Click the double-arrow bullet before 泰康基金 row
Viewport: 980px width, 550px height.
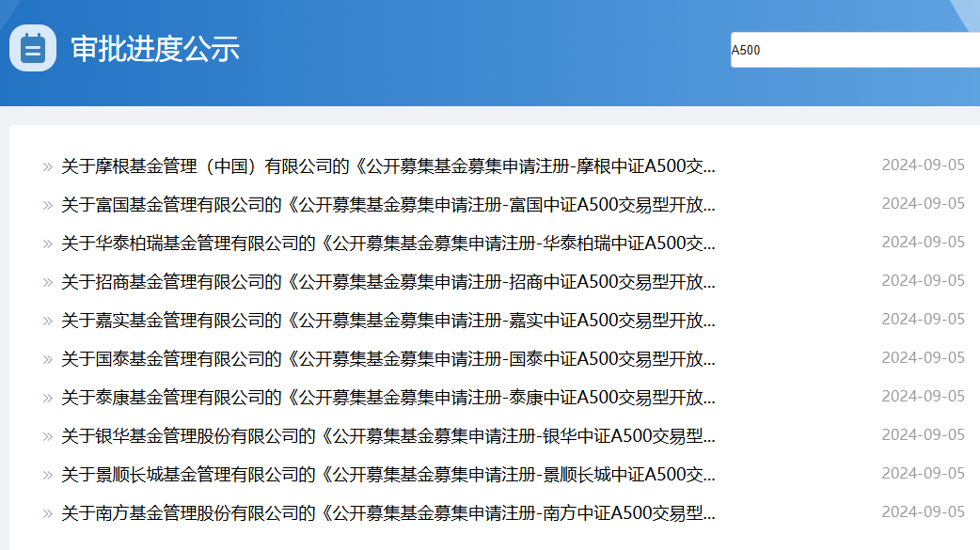48,398
